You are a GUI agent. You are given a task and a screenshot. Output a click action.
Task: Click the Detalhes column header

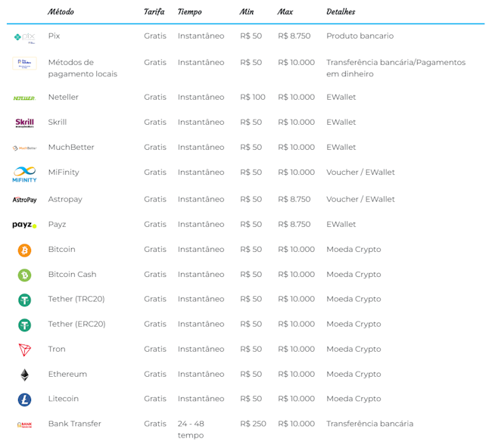point(341,12)
